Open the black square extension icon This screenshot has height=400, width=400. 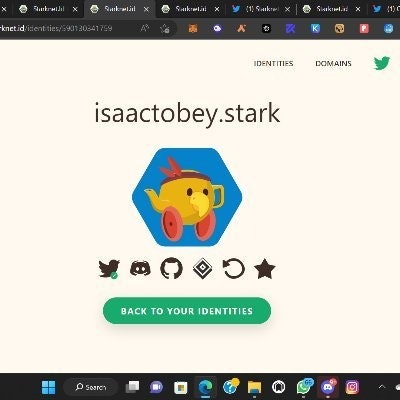(x=266, y=29)
